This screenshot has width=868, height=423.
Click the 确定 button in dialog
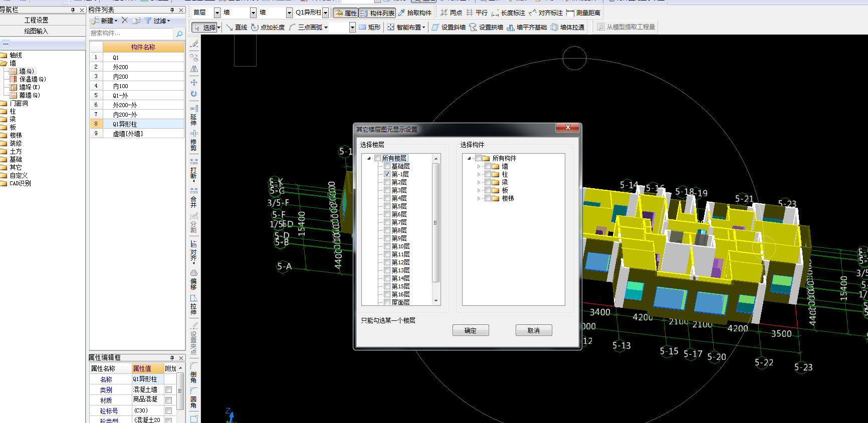click(x=471, y=330)
